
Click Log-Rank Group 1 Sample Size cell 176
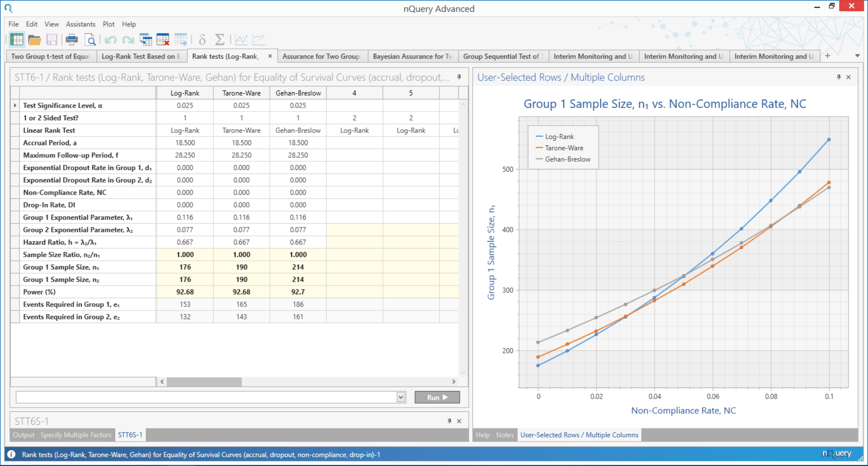point(185,267)
